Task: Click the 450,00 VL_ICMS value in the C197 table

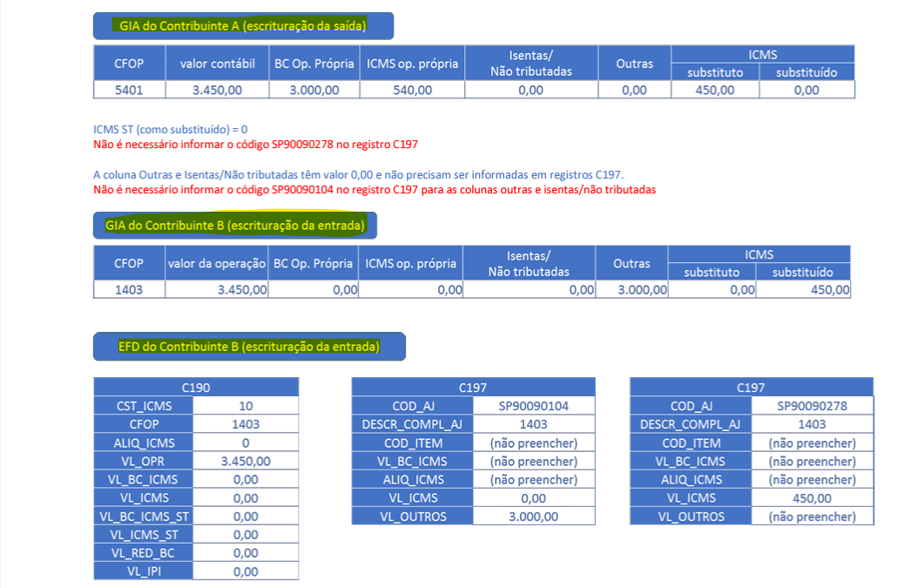Action: coord(813,498)
